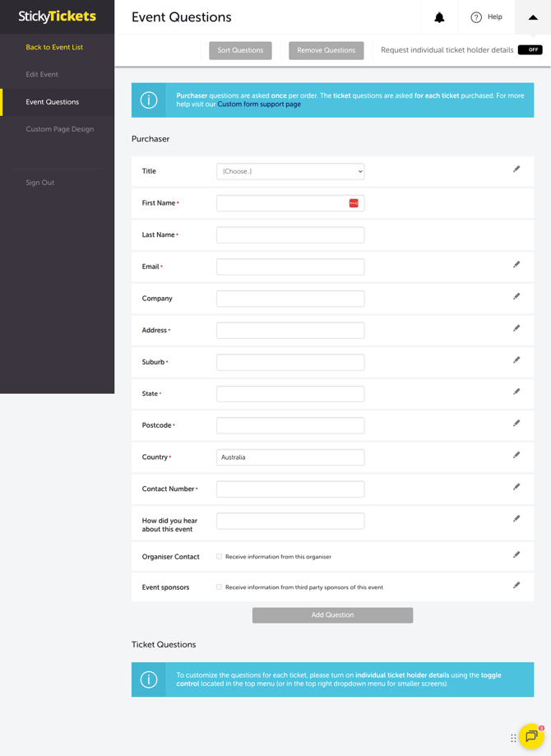Go Back to Event List

tap(54, 47)
